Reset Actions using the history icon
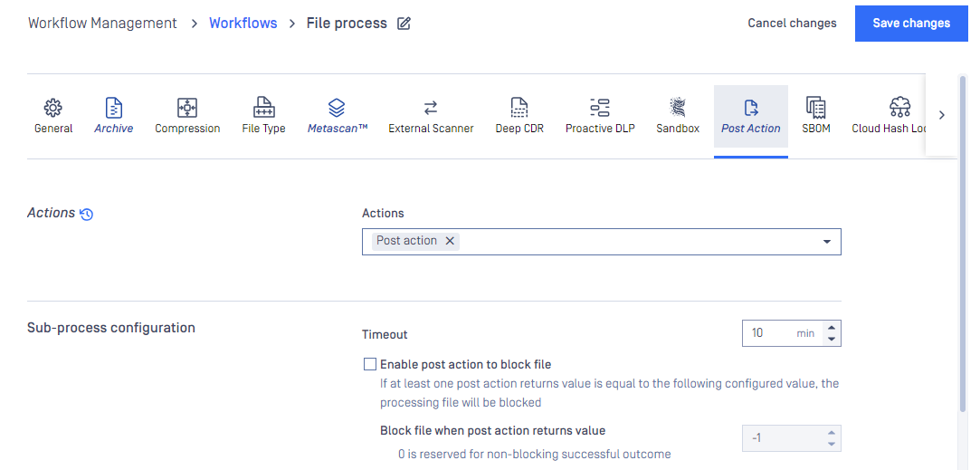The height and width of the screenshot is (470, 980). pyautogui.click(x=87, y=214)
